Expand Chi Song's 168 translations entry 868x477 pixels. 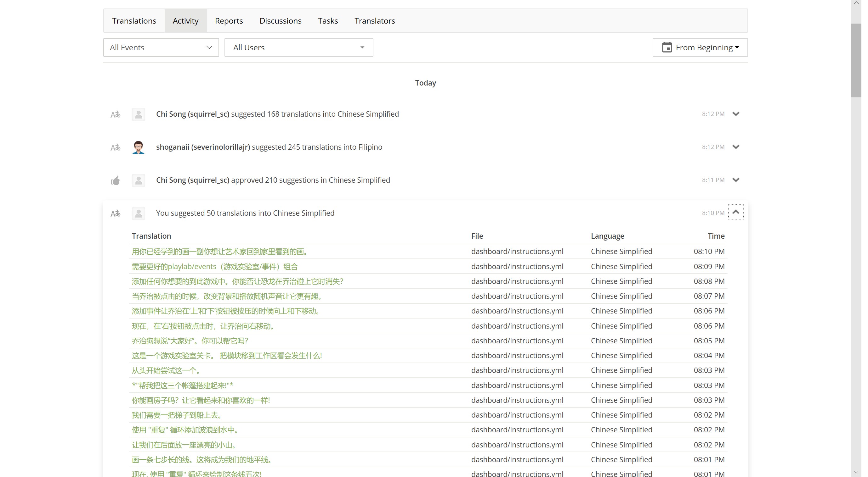point(735,114)
